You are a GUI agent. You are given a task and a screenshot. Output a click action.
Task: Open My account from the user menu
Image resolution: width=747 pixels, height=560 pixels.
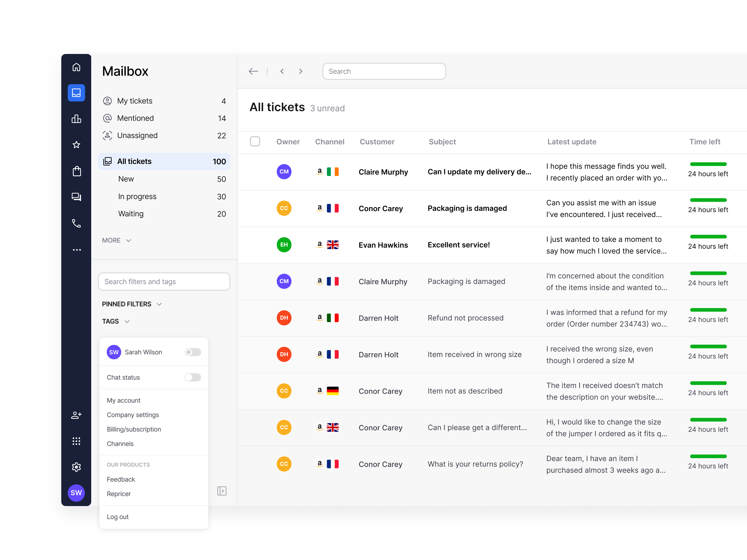124,400
